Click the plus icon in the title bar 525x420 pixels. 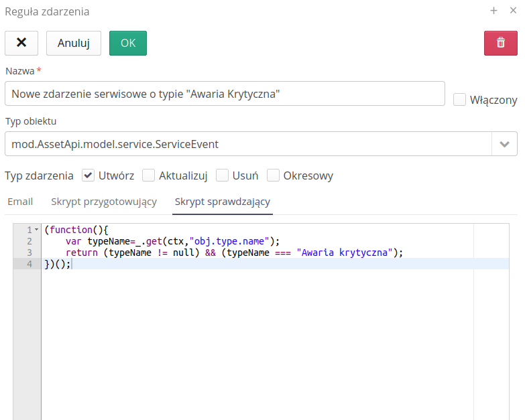(493, 11)
